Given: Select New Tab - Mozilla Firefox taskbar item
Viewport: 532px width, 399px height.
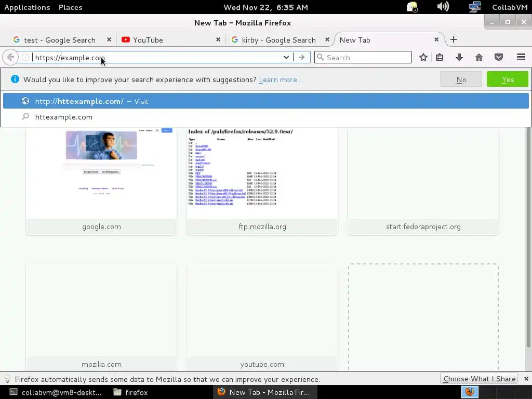Looking at the screenshot, I should 264,392.
